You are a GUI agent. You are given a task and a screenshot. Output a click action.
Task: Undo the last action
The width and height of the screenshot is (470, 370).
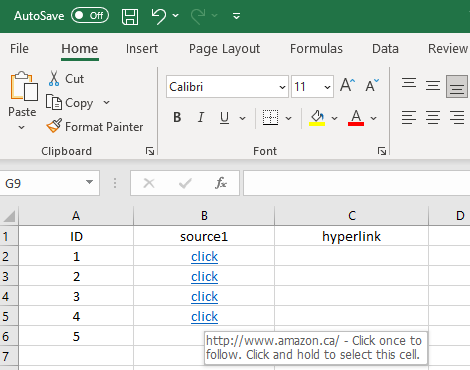tap(159, 16)
